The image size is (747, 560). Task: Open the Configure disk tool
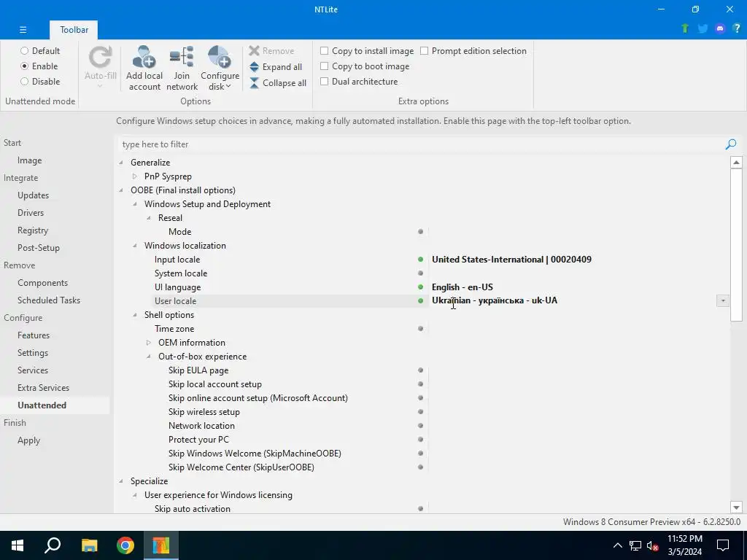click(x=220, y=68)
